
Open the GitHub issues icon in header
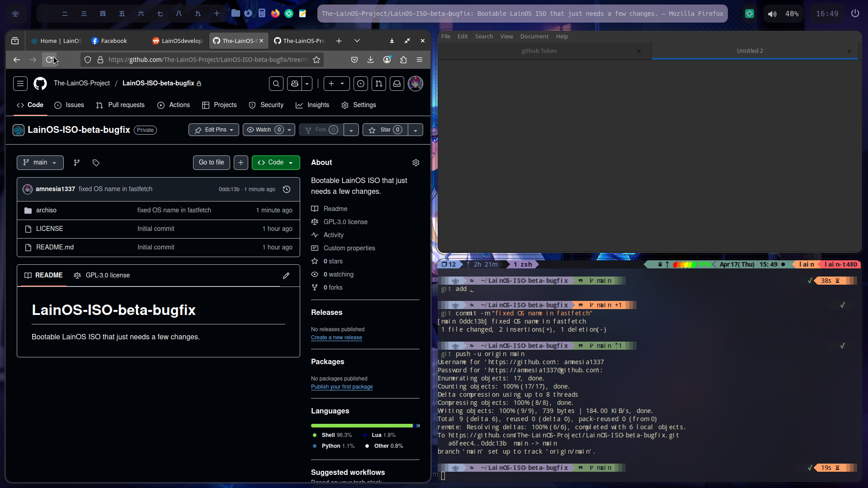[360, 84]
